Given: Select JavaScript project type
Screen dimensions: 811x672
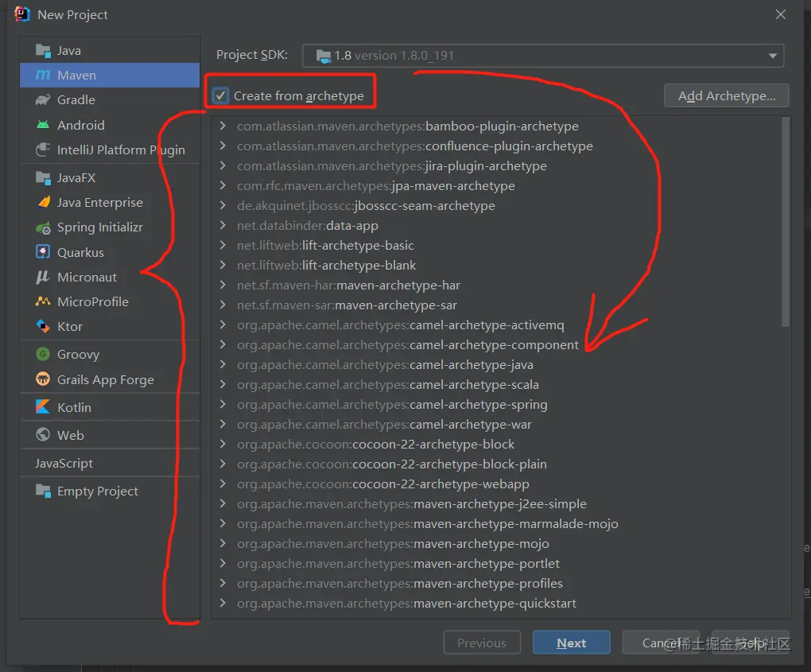Looking at the screenshot, I should pyautogui.click(x=110, y=463).
